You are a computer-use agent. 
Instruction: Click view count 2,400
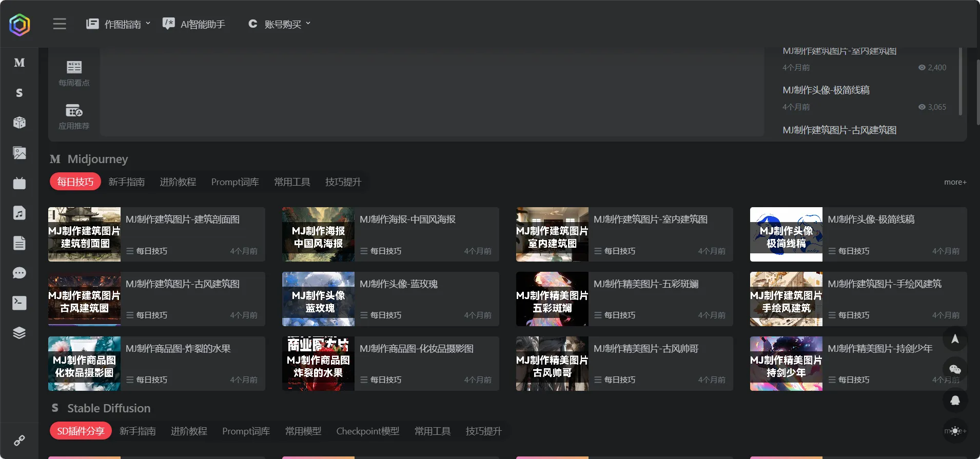click(932, 68)
